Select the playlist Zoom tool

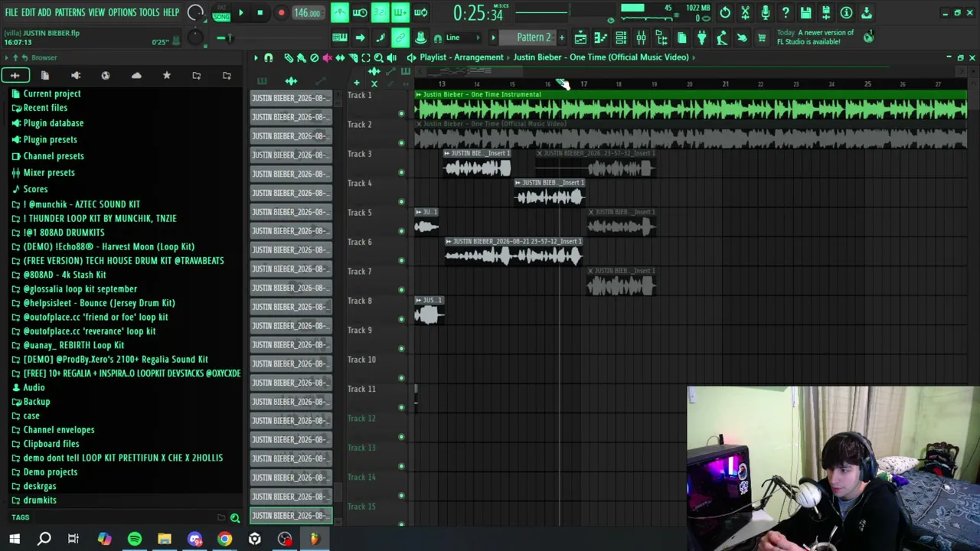tap(378, 58)
